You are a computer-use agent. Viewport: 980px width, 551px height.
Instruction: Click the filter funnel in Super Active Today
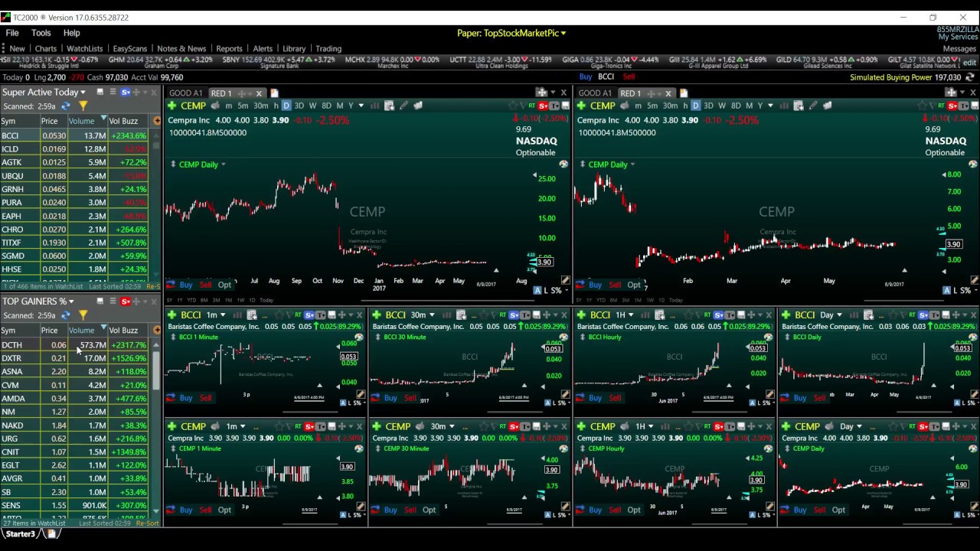point(83,106)
